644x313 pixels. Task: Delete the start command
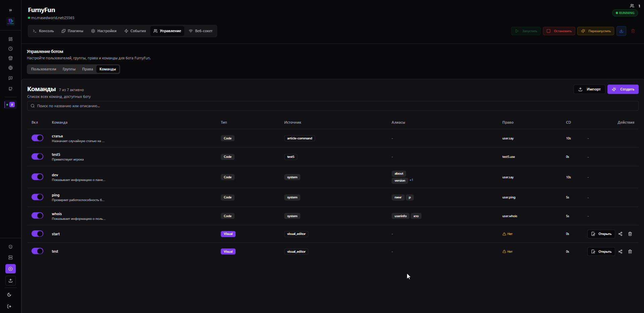coord(630,234)
